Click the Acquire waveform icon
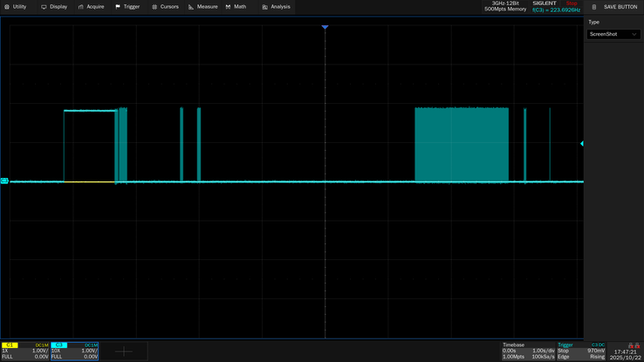 81,7
